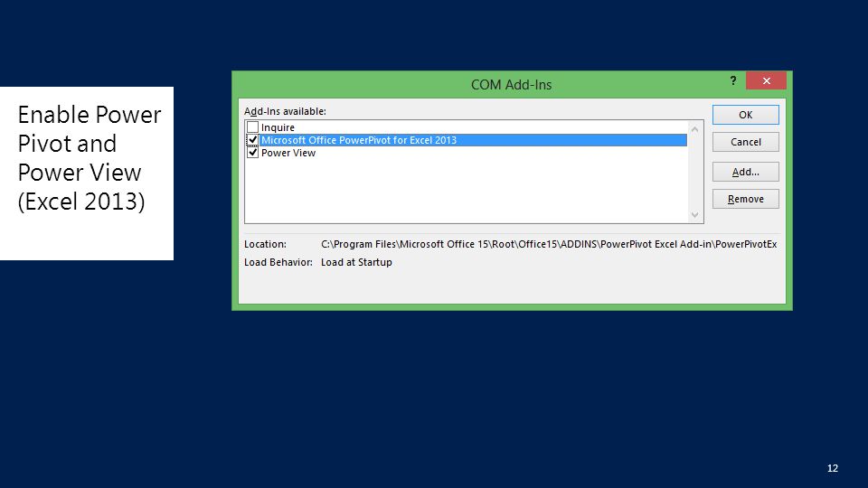
Task: Select the Power View list row text
Action: [x=288, y=153]
